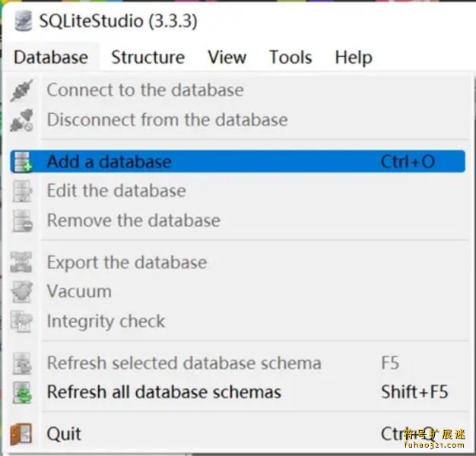The image size is (476, 456).
Task: Open the Tools menu
Action: pos(290,57)
